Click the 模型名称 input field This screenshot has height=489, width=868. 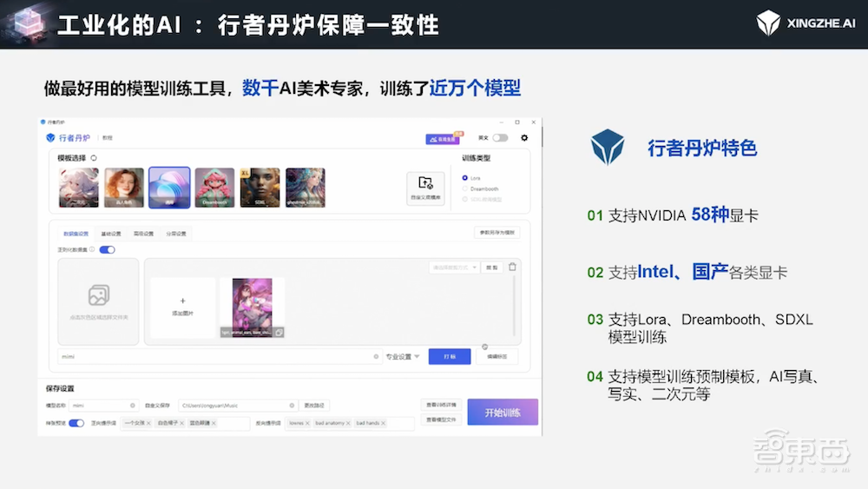tap(103, 406)
